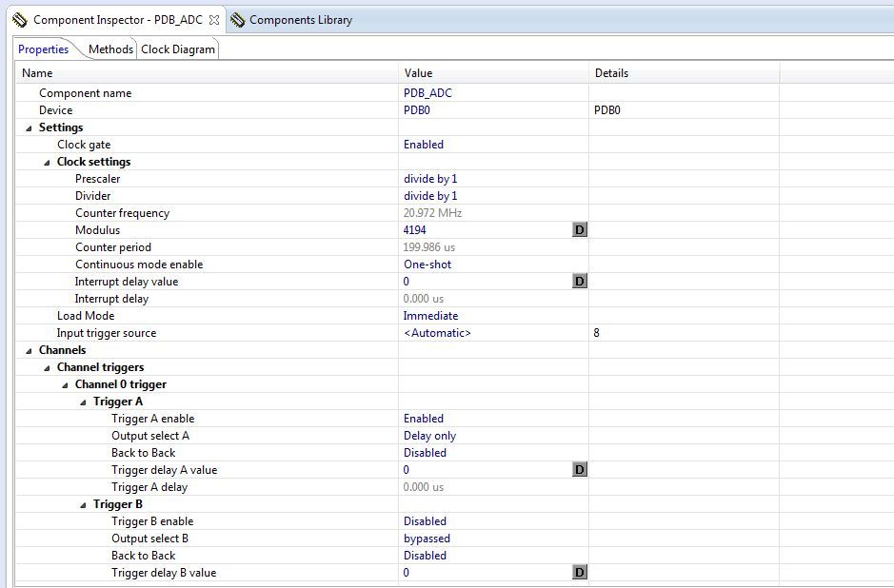Image resolution: width=894 pixels, height=588 pixels.
Task: Toggle Continuous mode One-shot value
Action: click(x=427, y=265)
